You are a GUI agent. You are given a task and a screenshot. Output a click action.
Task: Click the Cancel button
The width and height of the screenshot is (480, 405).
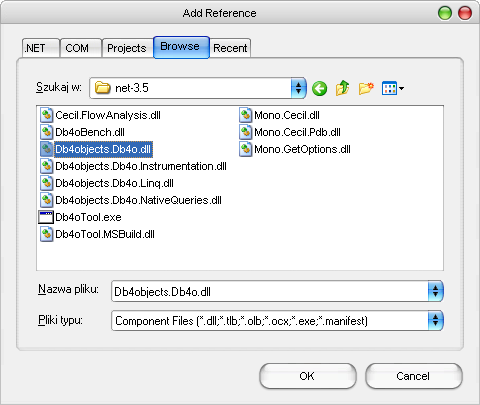coord(414,376)
